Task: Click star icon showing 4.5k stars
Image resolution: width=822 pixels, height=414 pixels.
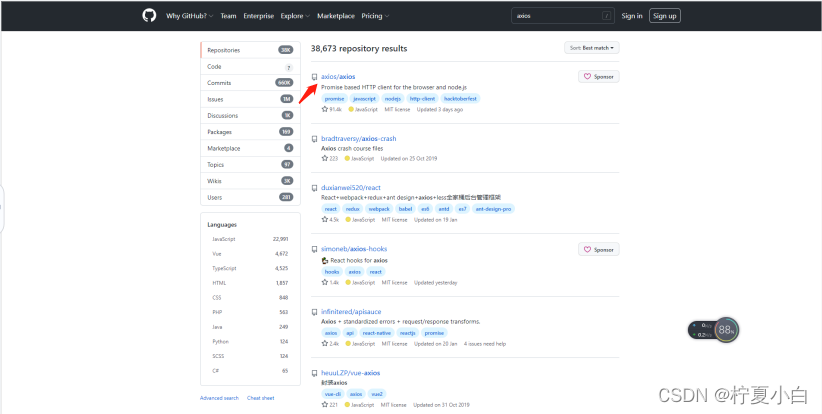Action: point(325,220)
